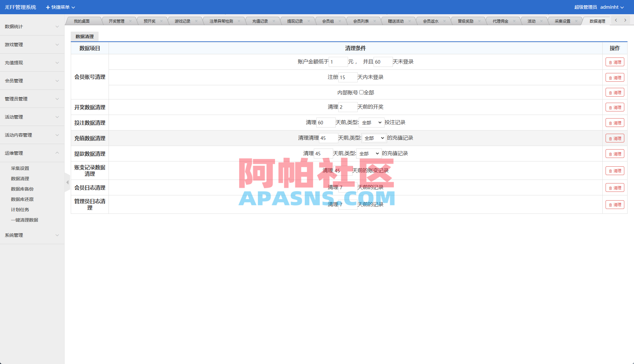Screen dimensions: 634x364
Task: Click the right tab scroll arrow
Action: [625, 20]
